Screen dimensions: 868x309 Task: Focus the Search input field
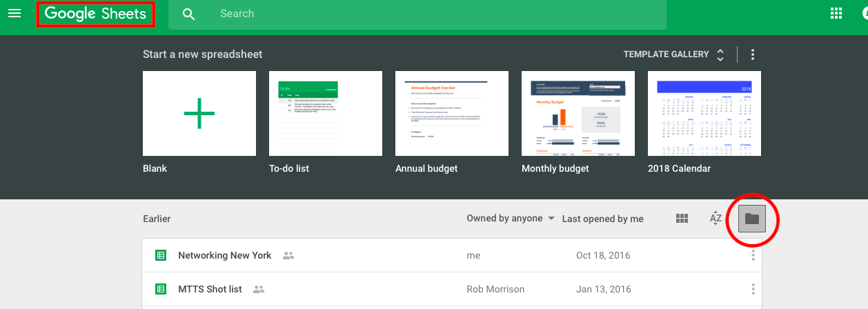click(x=417, y=14)
